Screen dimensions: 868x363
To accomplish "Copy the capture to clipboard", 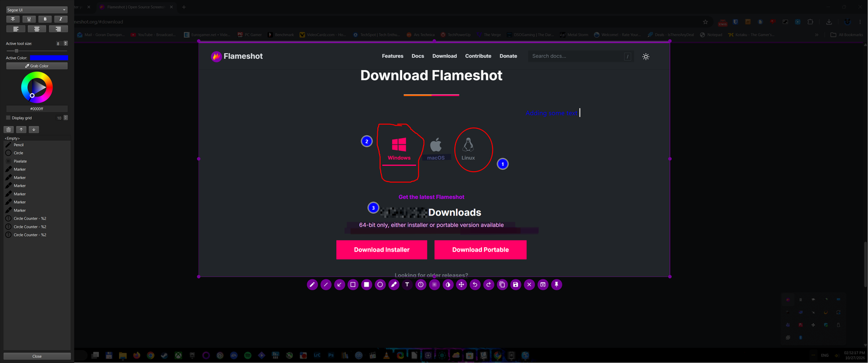I will 502,284.
